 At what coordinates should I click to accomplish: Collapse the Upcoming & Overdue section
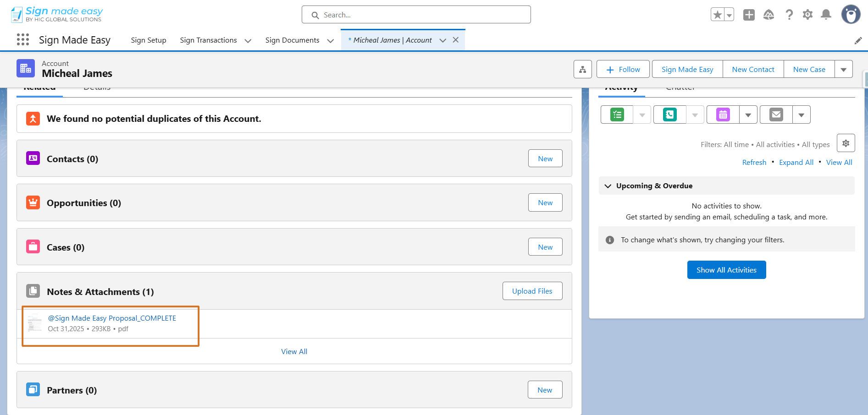(x=608, y=186)
